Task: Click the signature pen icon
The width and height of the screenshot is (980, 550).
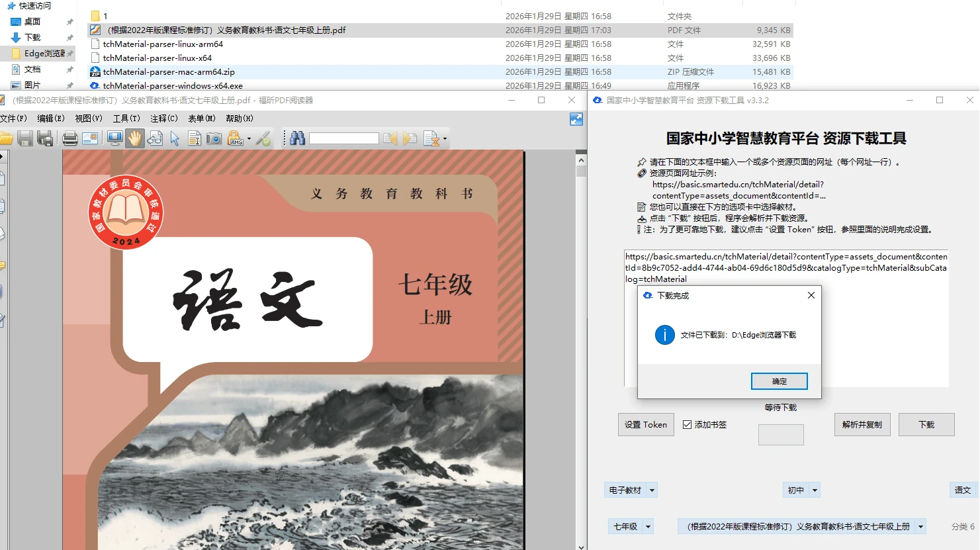Action: coord(263,138)
